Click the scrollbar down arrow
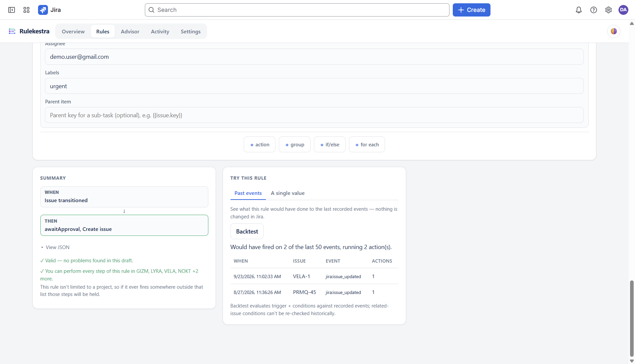The width and height of the screenshot is (635, 364). pyautogui.click(x=632, y=361)
